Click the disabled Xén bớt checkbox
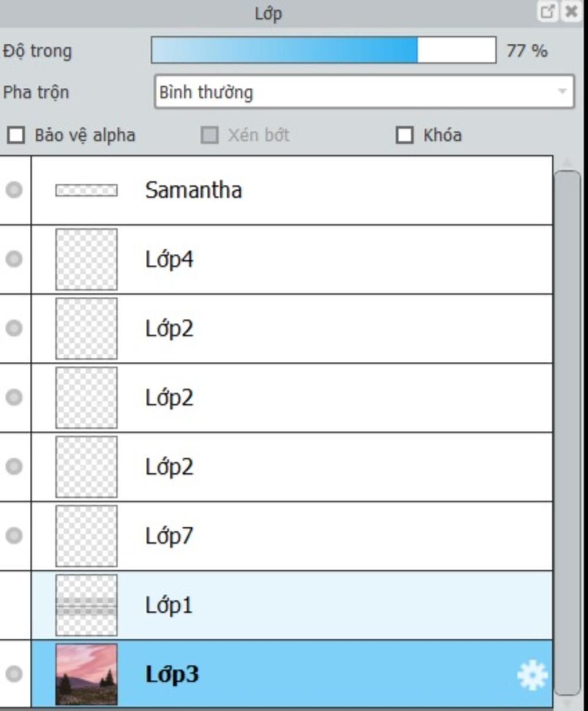Viewport: 588px width, 711px height. (210, 135)
